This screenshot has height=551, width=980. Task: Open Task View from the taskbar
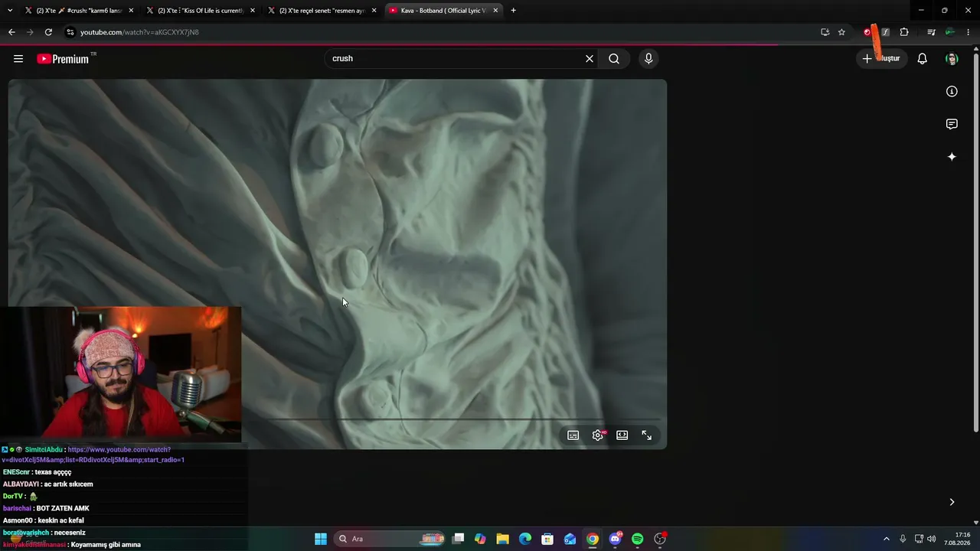coord(458,539)
